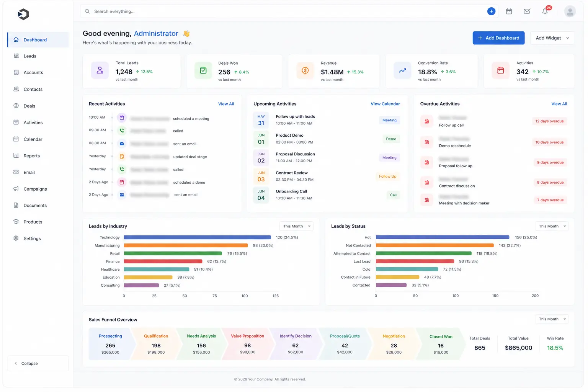This screenshot has width=588, height=392.
Task: Open Sales Funnel This Month dropdown
Action: 552,319
